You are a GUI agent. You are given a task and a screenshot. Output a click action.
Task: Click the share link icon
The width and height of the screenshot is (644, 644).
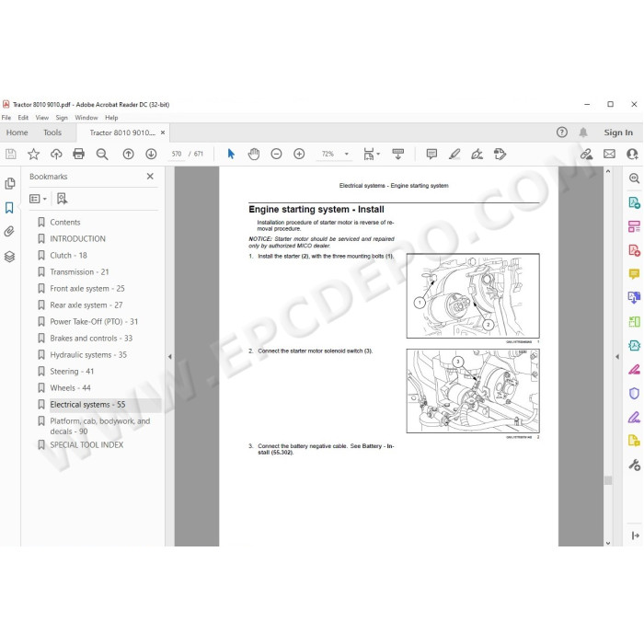pyautogui.click(x=587, y=154)
